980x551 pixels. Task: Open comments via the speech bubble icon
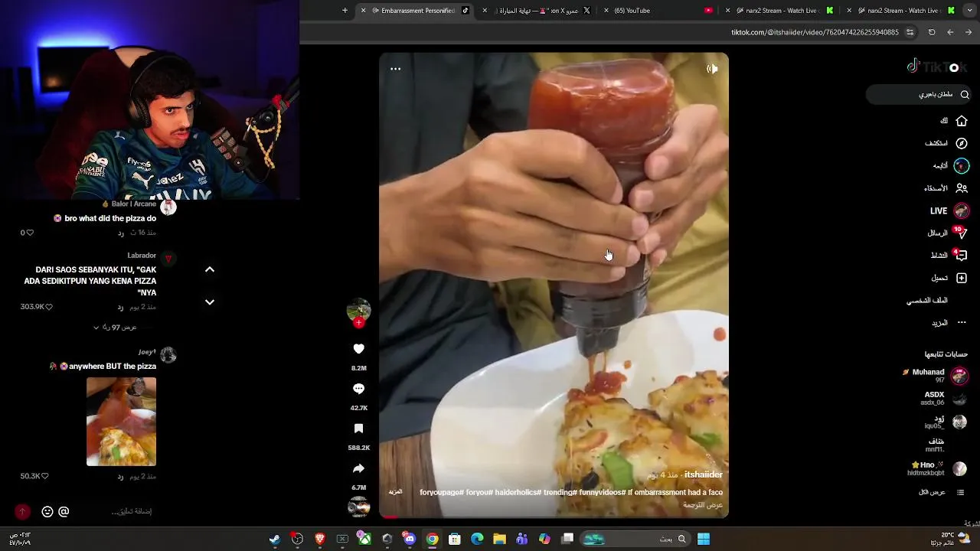click(358, 389)
